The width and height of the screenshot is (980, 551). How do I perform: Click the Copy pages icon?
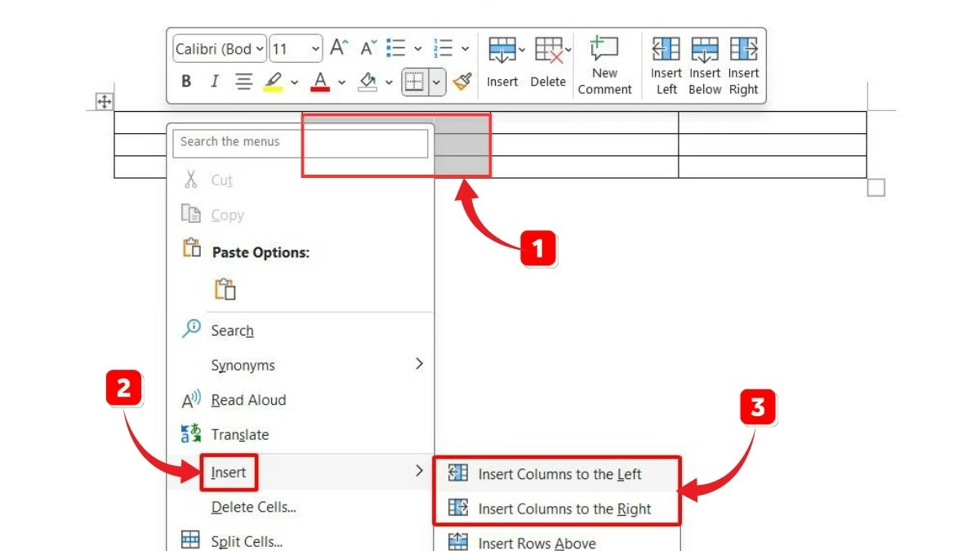click(x=190, y=214)
